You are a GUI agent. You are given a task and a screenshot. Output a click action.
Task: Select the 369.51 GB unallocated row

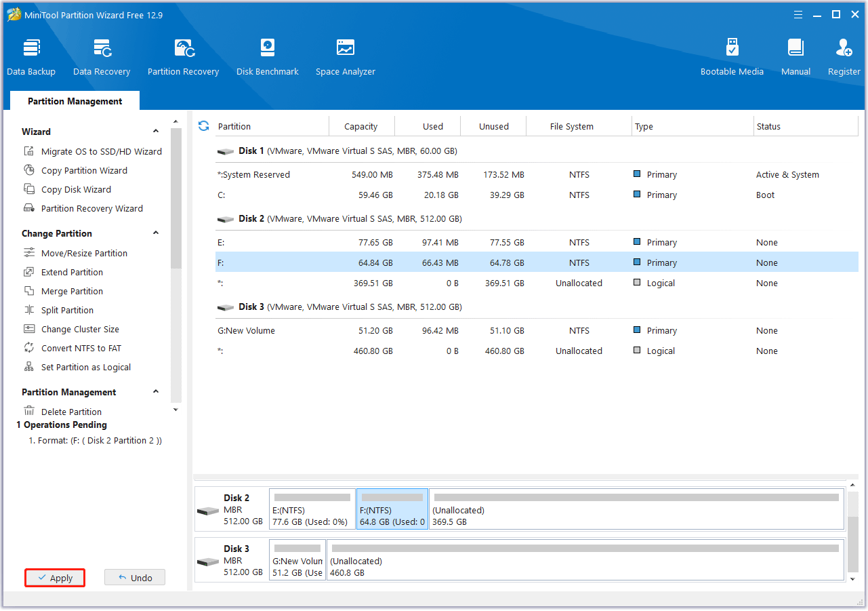(537, 283)
